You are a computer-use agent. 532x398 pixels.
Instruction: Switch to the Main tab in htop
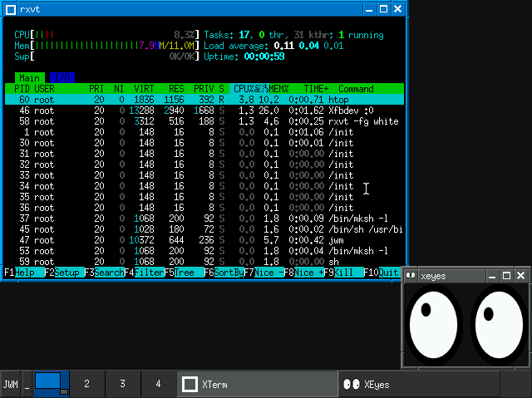(x=30, y=78)
